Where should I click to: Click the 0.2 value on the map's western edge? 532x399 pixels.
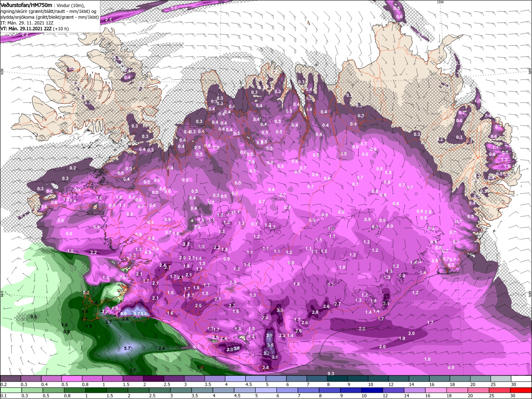[73, 168]
